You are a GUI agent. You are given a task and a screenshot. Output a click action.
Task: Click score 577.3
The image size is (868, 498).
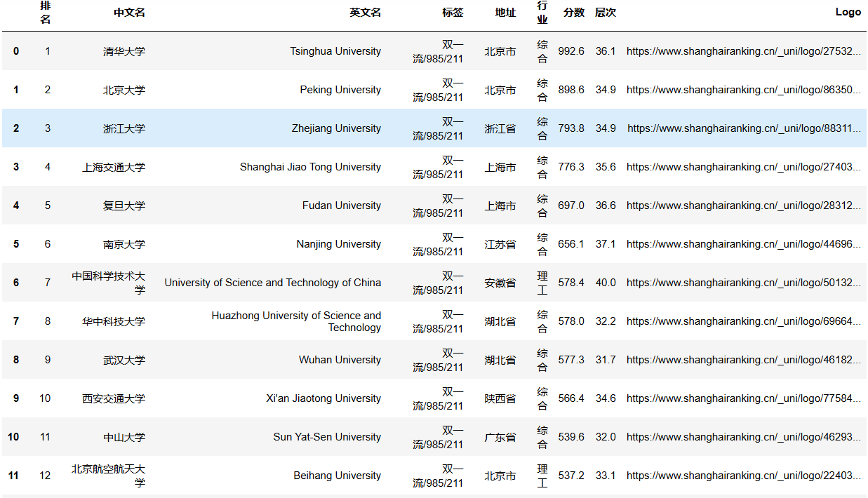pos(571,360)
